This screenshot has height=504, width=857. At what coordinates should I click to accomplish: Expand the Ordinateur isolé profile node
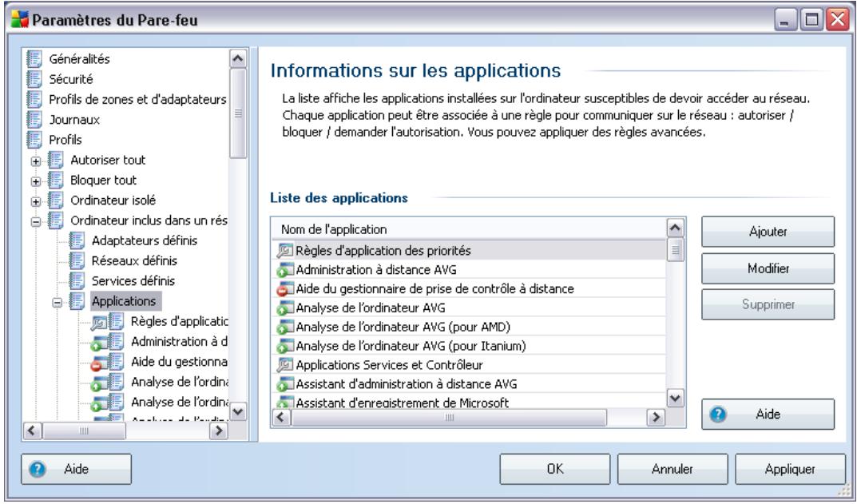35,202
